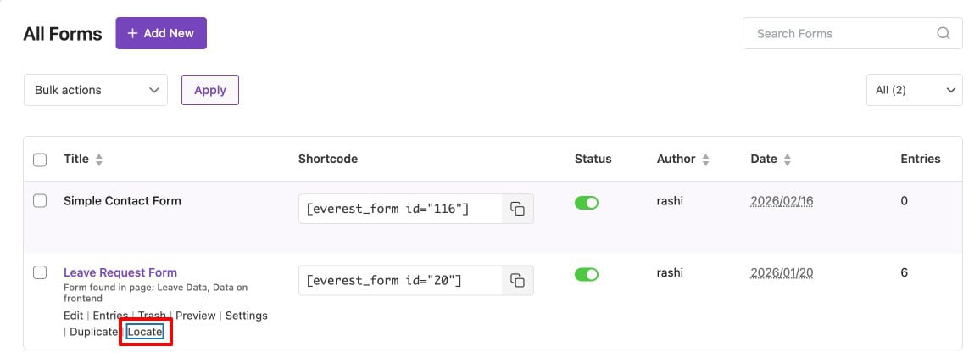Open Leave Request Form Settings

click(x=246, y=316)
